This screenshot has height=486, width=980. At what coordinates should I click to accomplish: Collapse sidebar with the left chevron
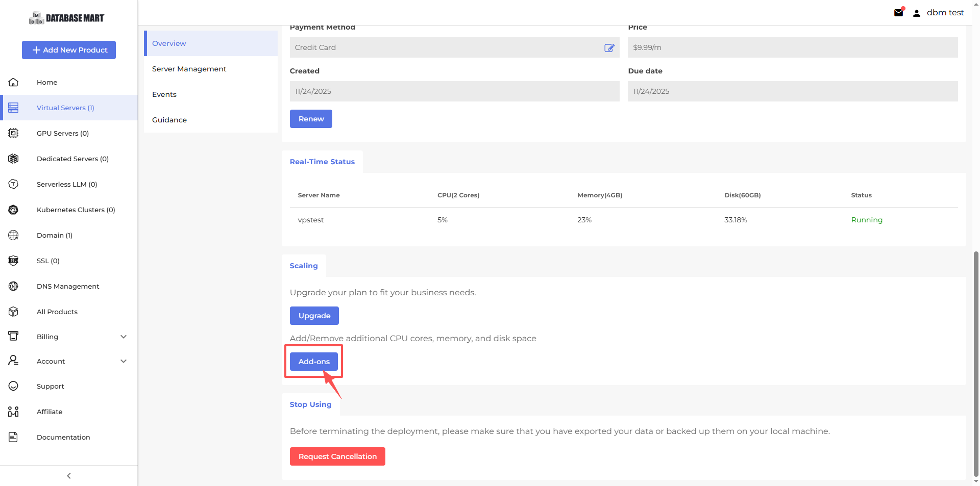[x=69, y=476]
